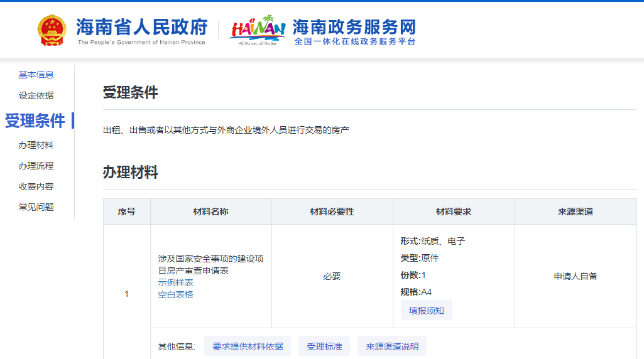Download the 空白表格 link
The image size is (644, 359).
[x=175, y=294]
